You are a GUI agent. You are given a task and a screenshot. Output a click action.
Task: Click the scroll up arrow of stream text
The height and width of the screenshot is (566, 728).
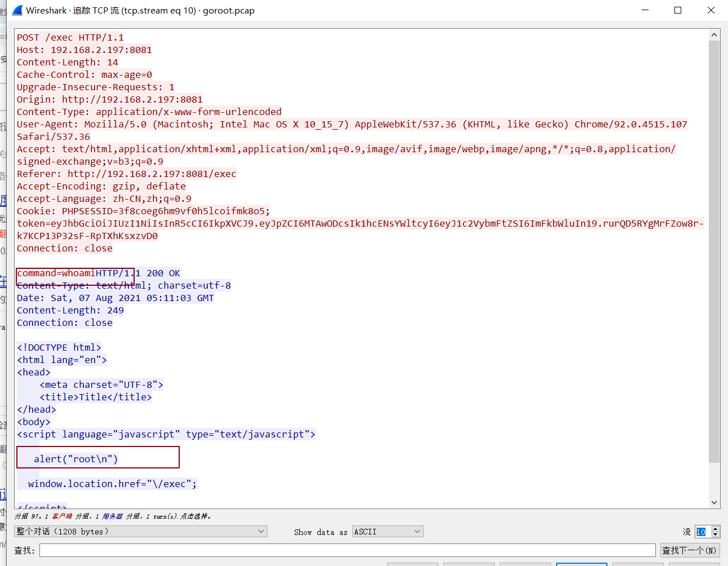[x=714, y=35]
